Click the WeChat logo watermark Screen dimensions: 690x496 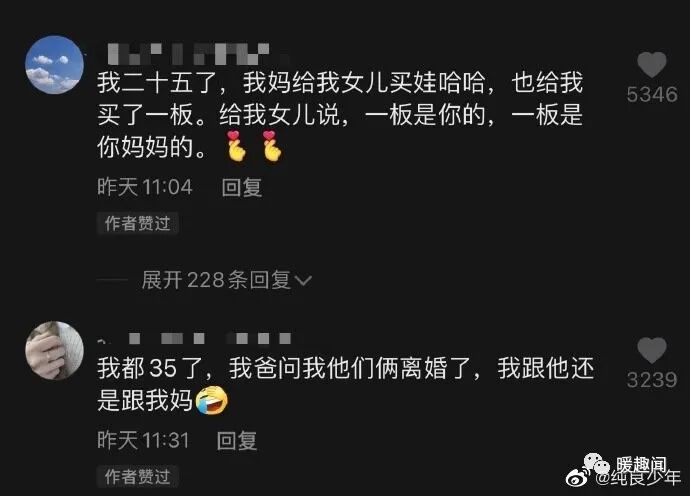point(597,464)
